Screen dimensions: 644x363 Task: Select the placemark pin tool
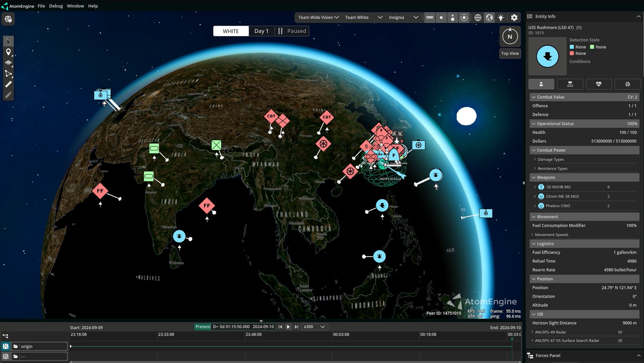[8, 52]
